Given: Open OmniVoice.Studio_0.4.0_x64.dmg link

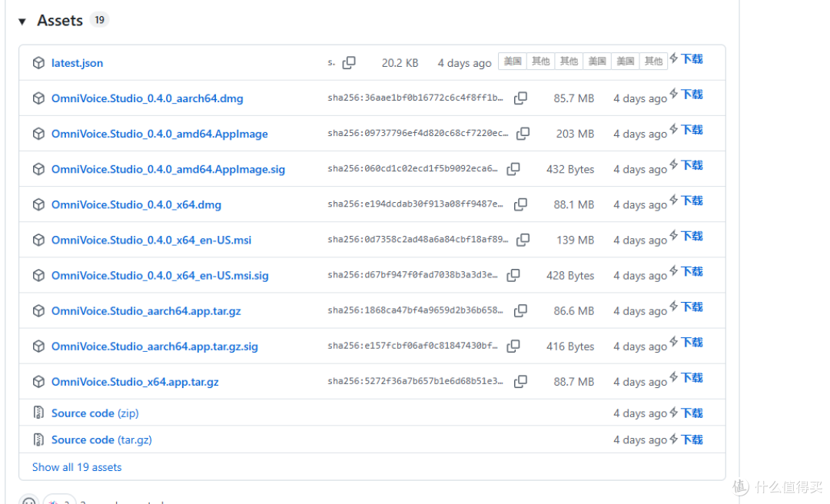Looking at the screenshot, I should pyautogui.click(x=136, y=204).
